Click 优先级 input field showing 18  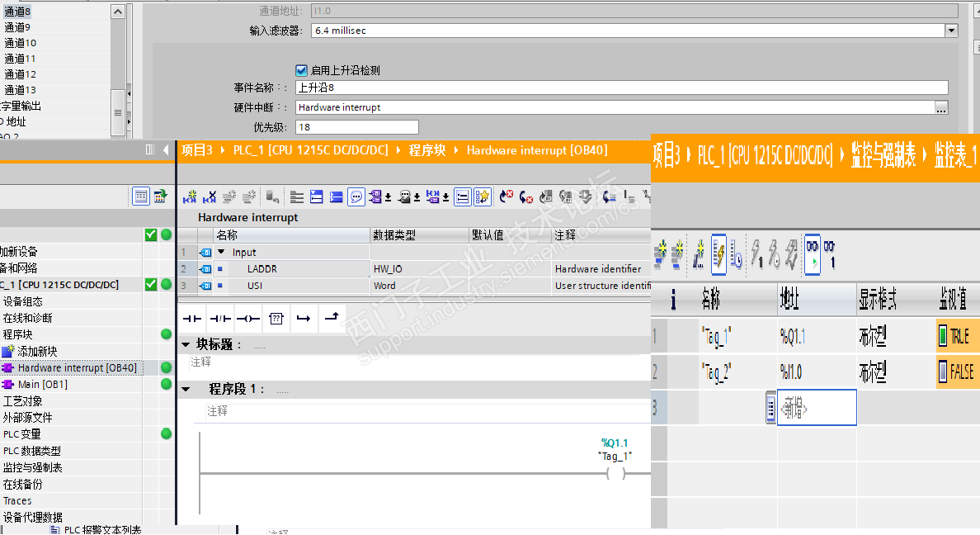(357, 127)
